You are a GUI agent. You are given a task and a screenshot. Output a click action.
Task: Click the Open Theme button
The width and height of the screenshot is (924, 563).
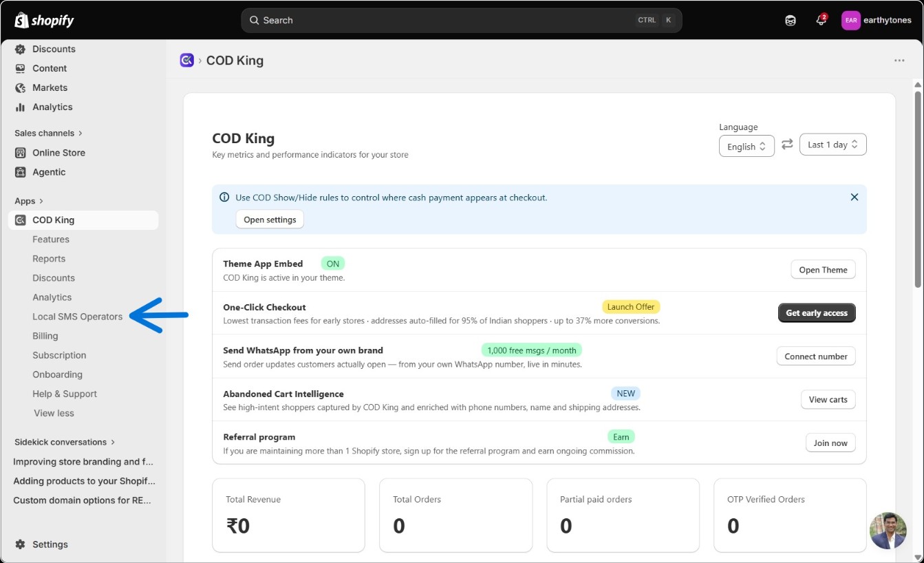click(x=823, y=270)
